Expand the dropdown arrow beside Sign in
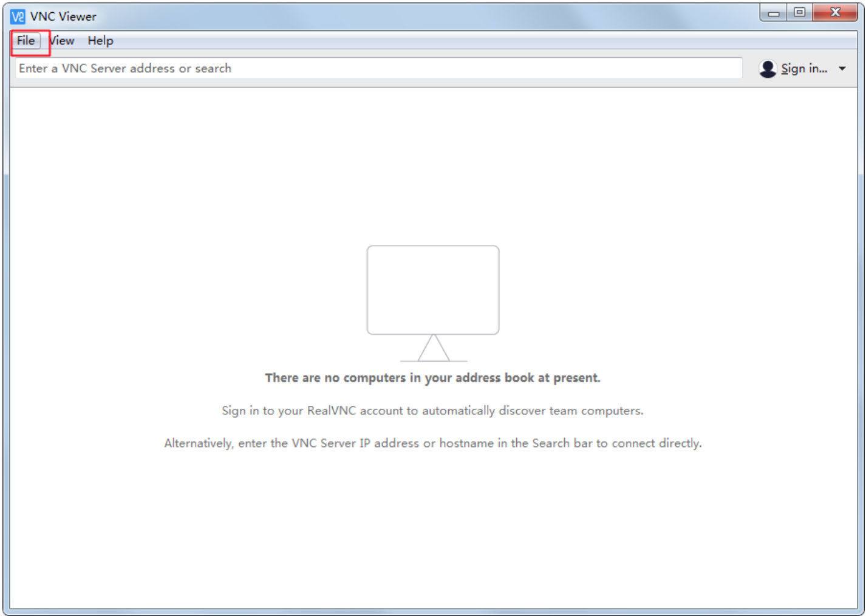Viewport: 866px width, 616px height. pyautogui.click(x=842, y=69)
